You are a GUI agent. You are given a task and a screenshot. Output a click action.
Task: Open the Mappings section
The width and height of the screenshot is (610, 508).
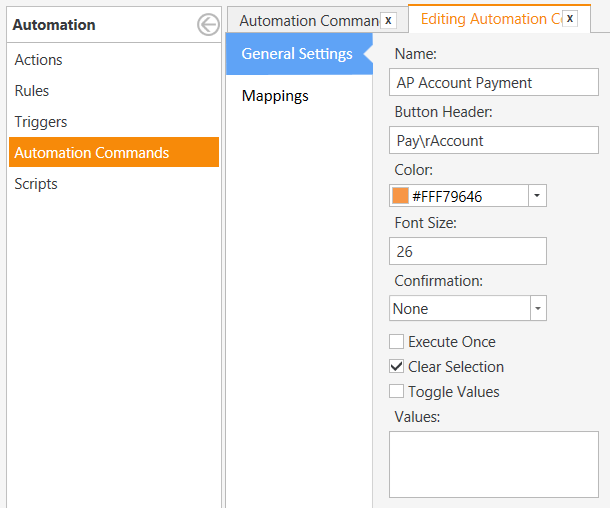tap(275, 96)
